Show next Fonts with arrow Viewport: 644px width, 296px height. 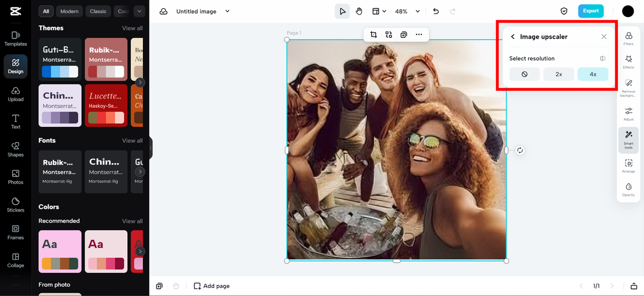(140, 172)
